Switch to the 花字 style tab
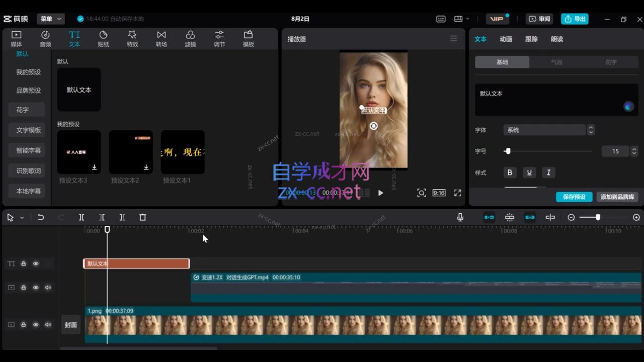The height and width of the screenshot is (362, 644). click(x=611, y=62)
